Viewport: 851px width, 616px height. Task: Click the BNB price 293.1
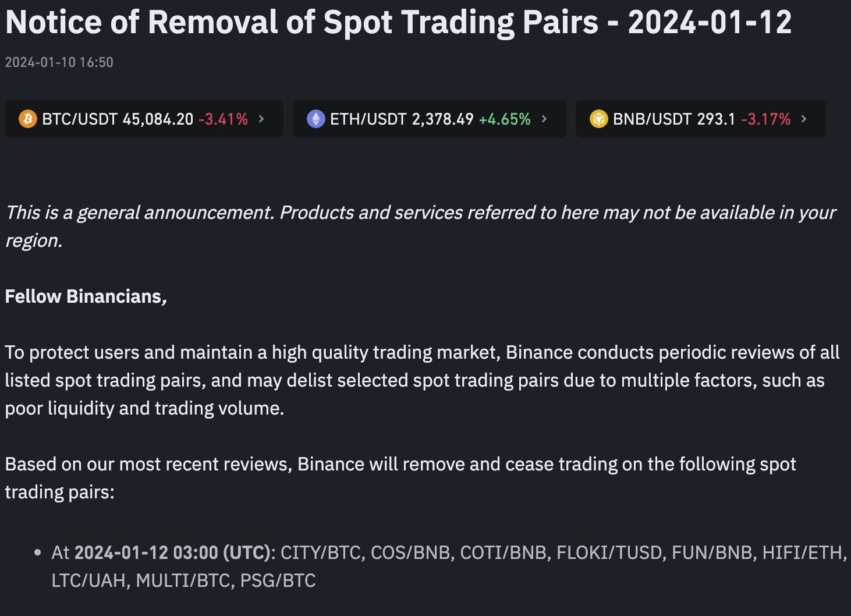[717, 119]
